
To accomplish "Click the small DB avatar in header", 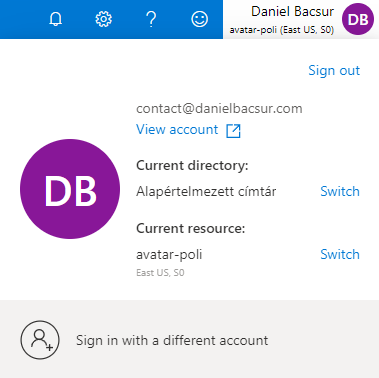I will click(358, 19).
